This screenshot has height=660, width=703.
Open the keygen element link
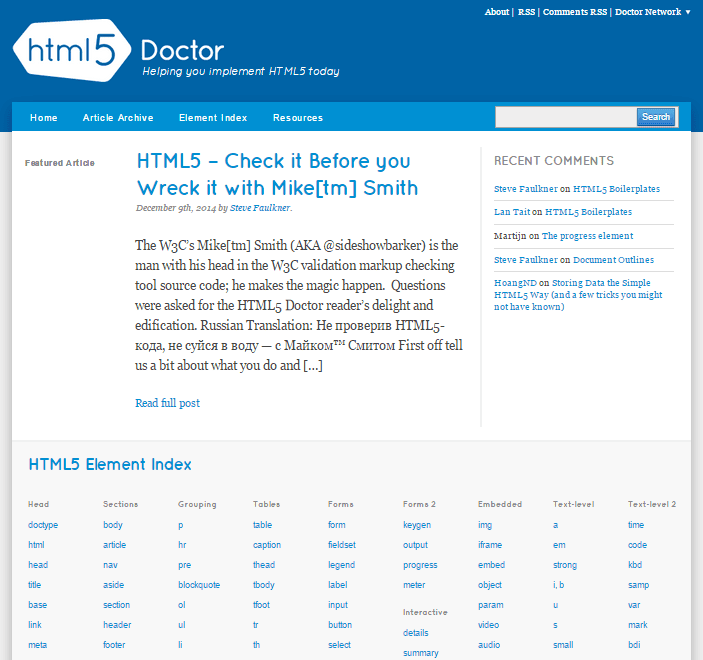[417, 525]
